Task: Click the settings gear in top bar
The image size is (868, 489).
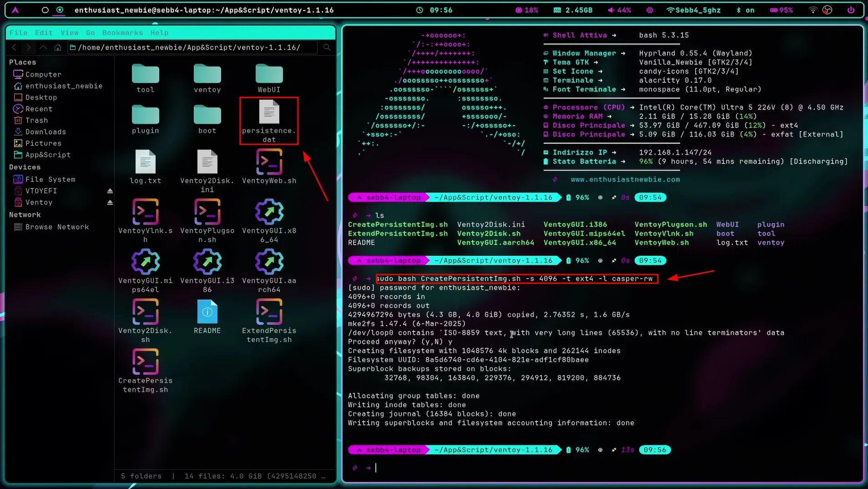Action: click(x=650, y=10)
